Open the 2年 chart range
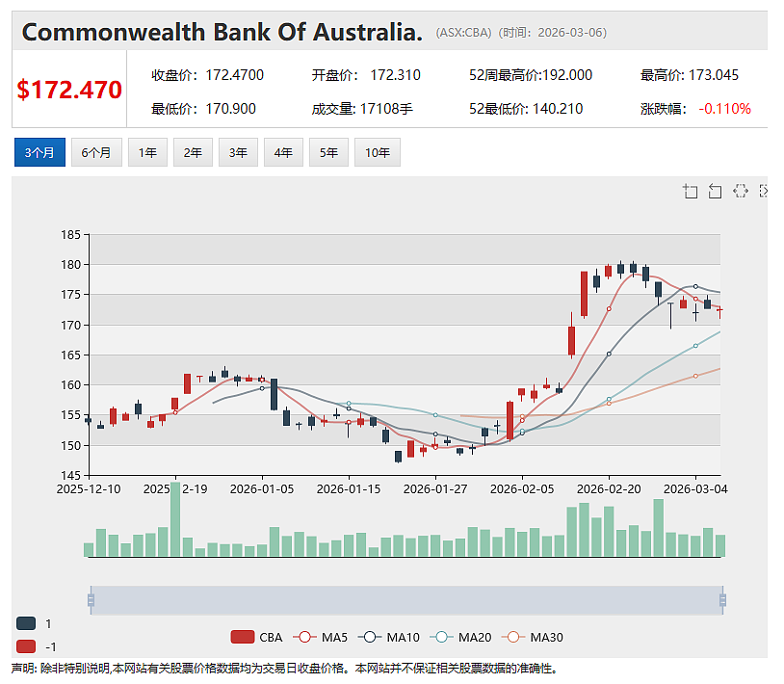 click(193, 152)
